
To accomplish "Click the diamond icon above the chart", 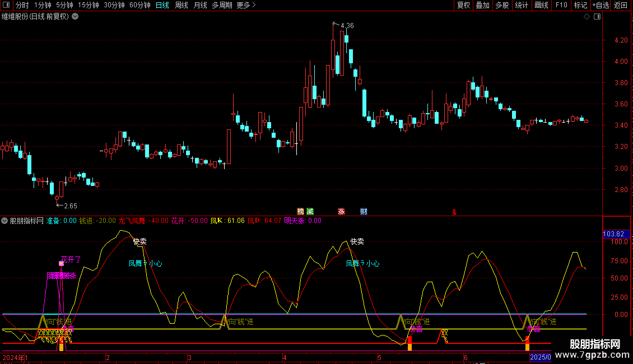I will tap(587, 17).
